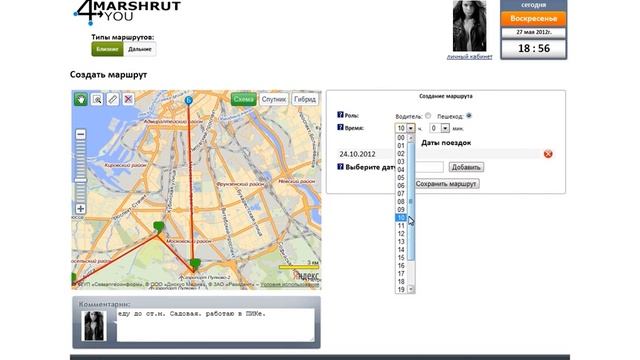Viewport: 640px width, 360px height.
Task: Choose Ближние route type
Action: 107,49
